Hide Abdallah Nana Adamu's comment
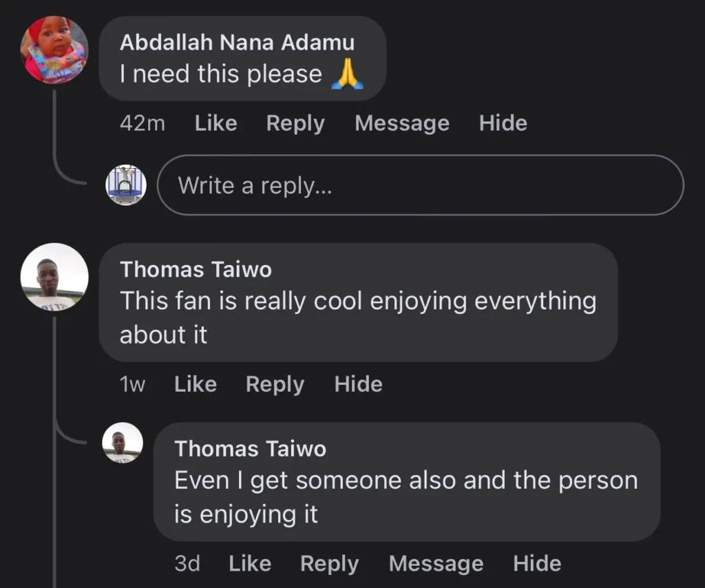 (x=503, y=123)
